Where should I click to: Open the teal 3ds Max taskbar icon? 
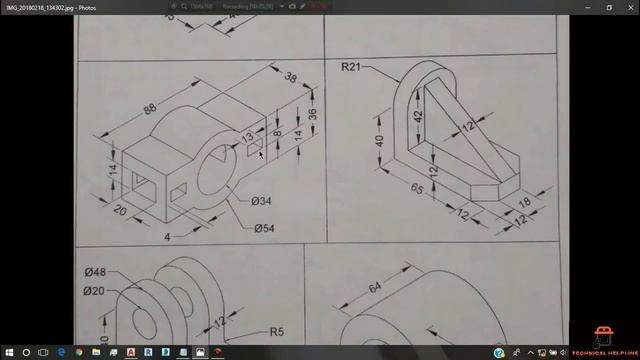coord(166,352)
